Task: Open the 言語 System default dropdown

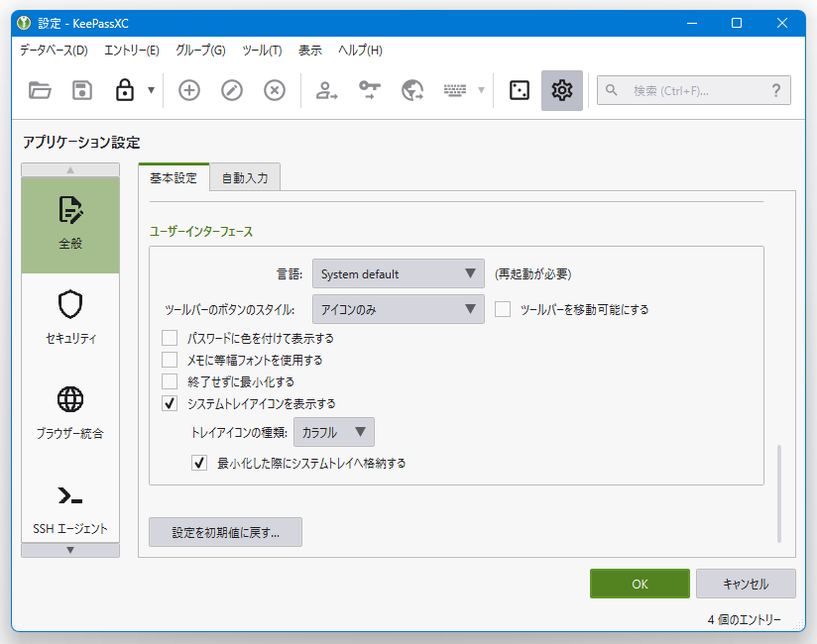Action: point(398,273)
